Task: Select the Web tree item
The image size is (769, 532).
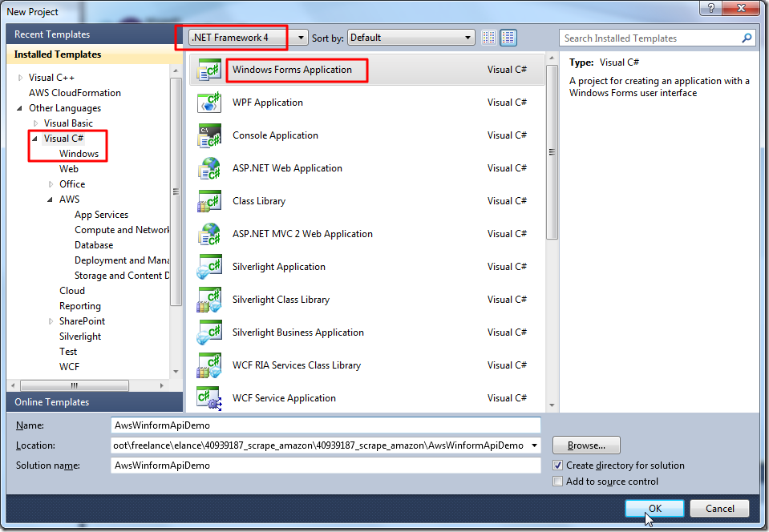Action: (69, 169)
